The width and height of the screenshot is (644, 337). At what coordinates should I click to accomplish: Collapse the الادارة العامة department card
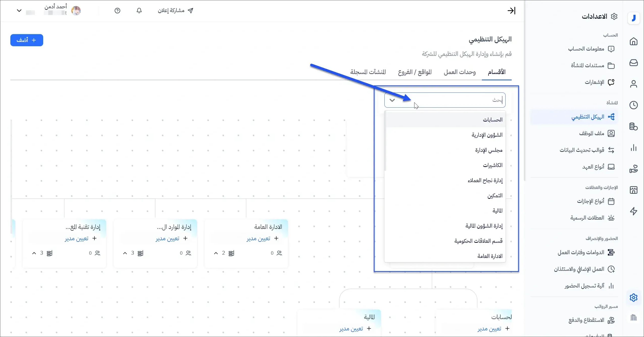[216, 253]
